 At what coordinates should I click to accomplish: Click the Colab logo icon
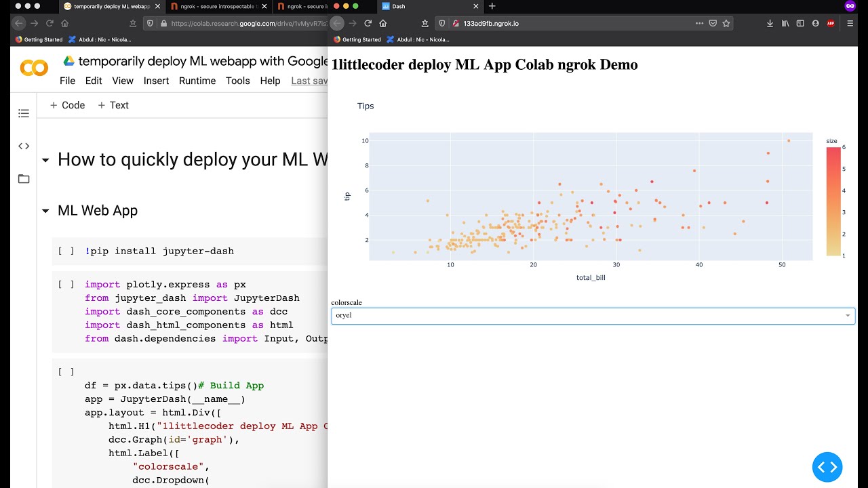pyautogui.click(x=34, y=68)
